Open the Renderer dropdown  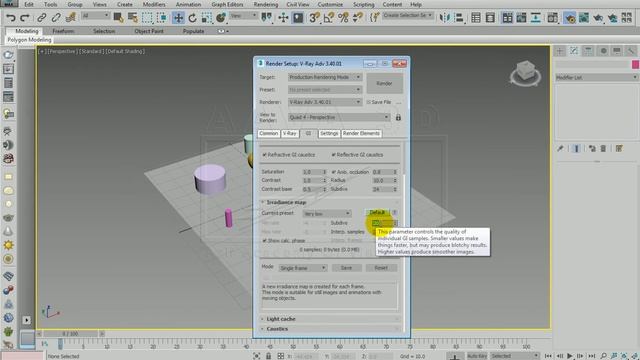point(325,102)
